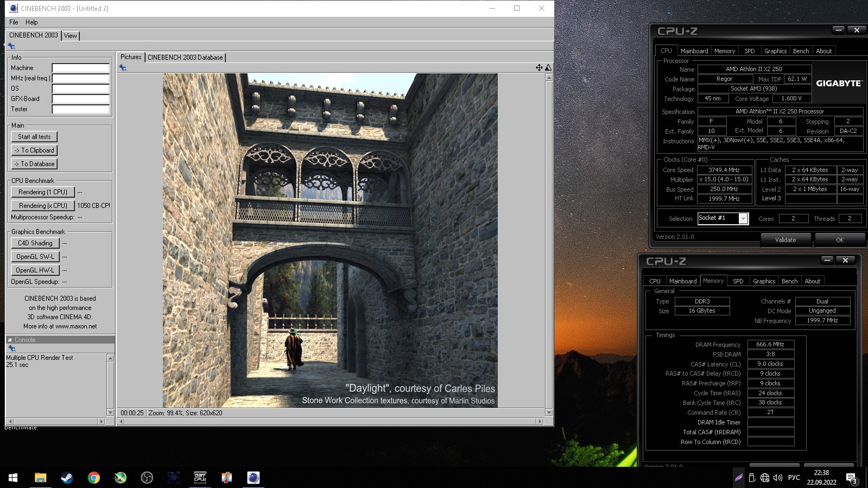Click the Console scrollbar down arrow
The image size is (868, 488).
[110, 413]
